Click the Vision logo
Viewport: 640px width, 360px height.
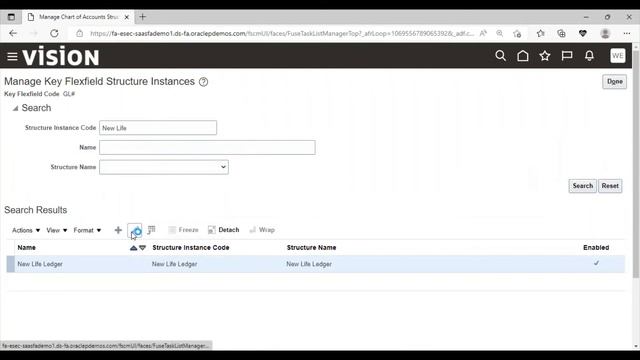(60, 56)
